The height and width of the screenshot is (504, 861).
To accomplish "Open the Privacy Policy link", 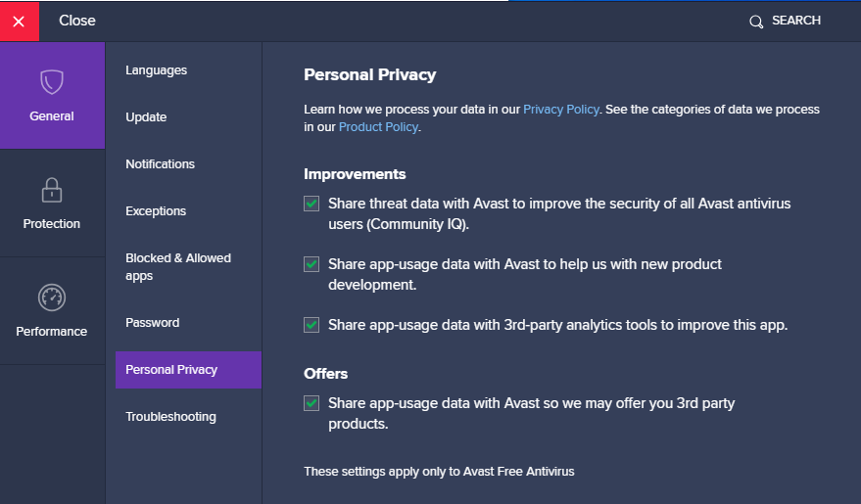I will pyautogui.click(x=560, y=110).
